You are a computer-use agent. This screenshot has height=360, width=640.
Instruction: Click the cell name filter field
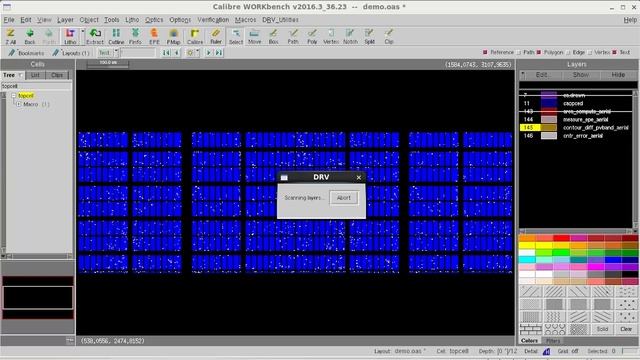tap(36, 86)
